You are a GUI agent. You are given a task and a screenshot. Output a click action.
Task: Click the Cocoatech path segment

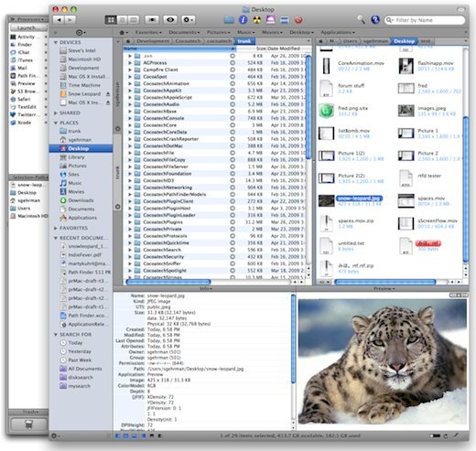[188, 41]
